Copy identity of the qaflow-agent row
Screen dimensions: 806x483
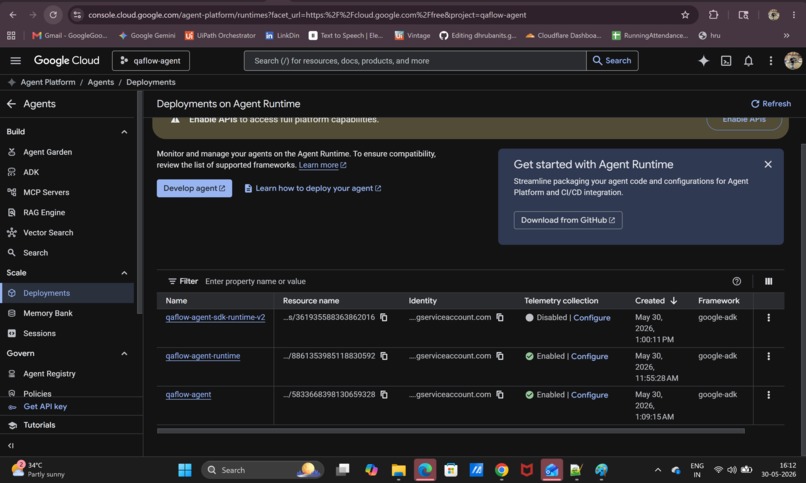500,395
